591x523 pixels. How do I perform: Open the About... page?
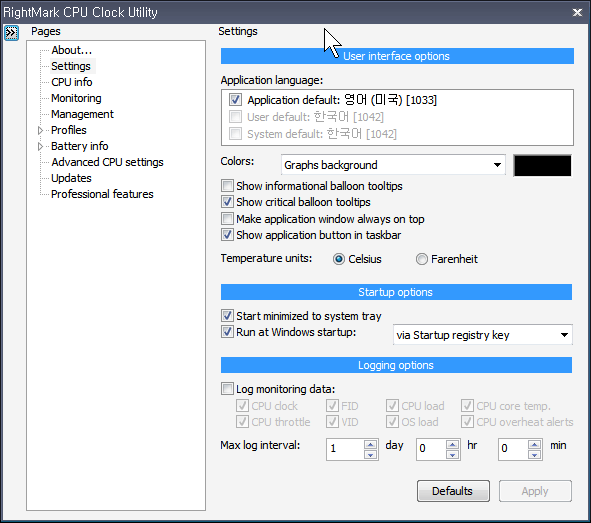(x=72, y=50)
